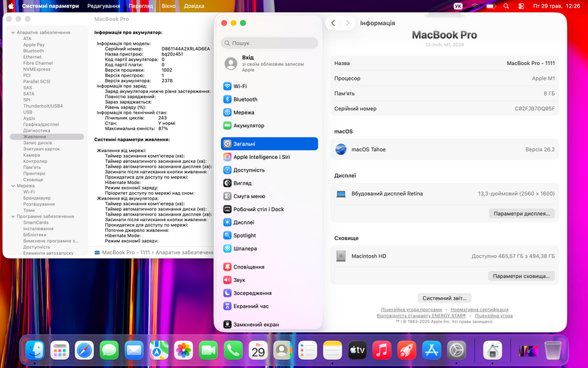
Task: Select Брандмауер under Мережа tree
Action: pyautogui.click(x=36, y=198)
